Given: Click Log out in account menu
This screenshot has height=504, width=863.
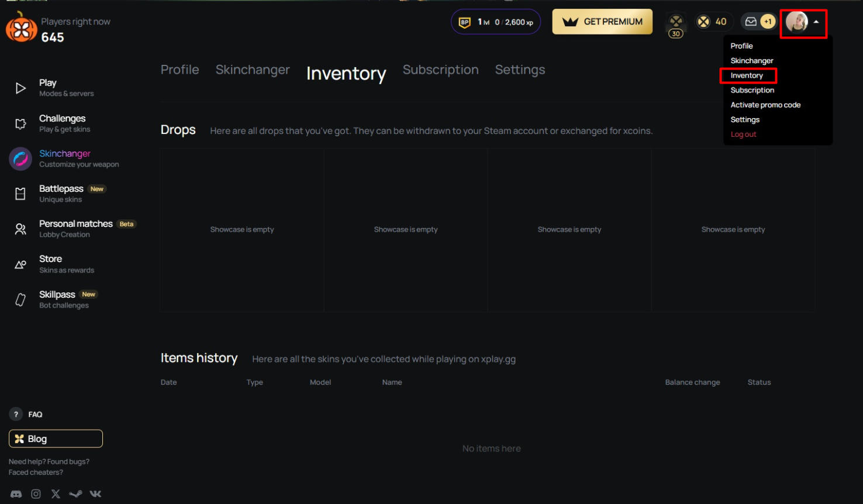Looking at the screenshot, I should pos(743,134).
